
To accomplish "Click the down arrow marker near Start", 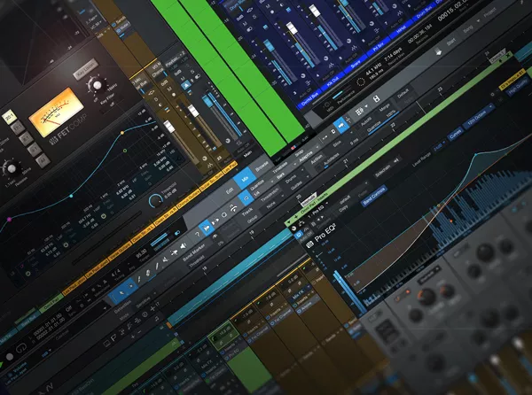I will [440, 50].
